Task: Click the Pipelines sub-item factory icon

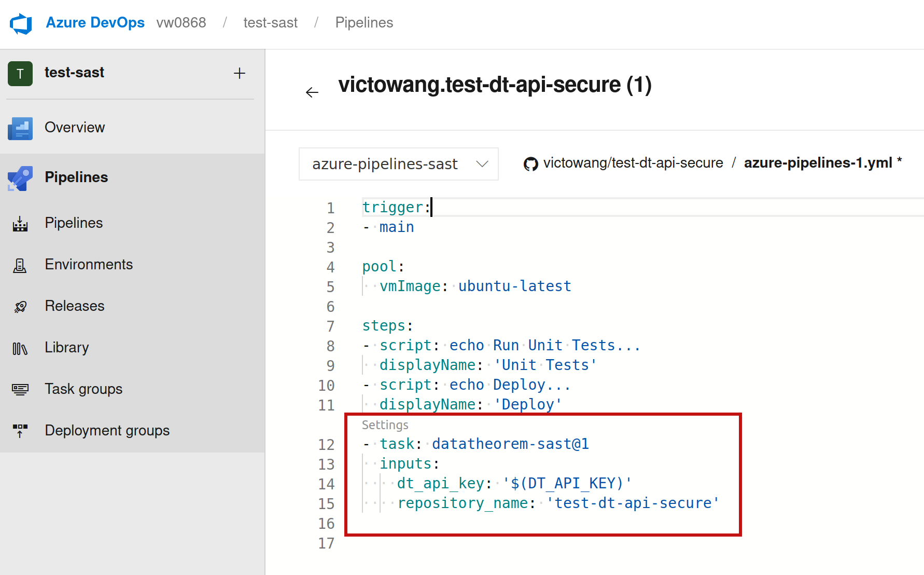Action: pos(20,224)
